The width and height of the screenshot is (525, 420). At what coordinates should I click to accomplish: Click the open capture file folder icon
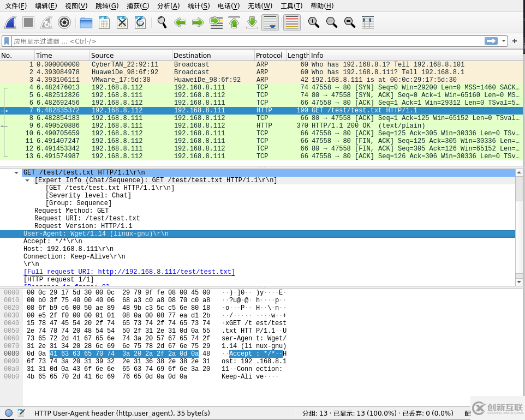pyautogui.click(x=86, y=22)
